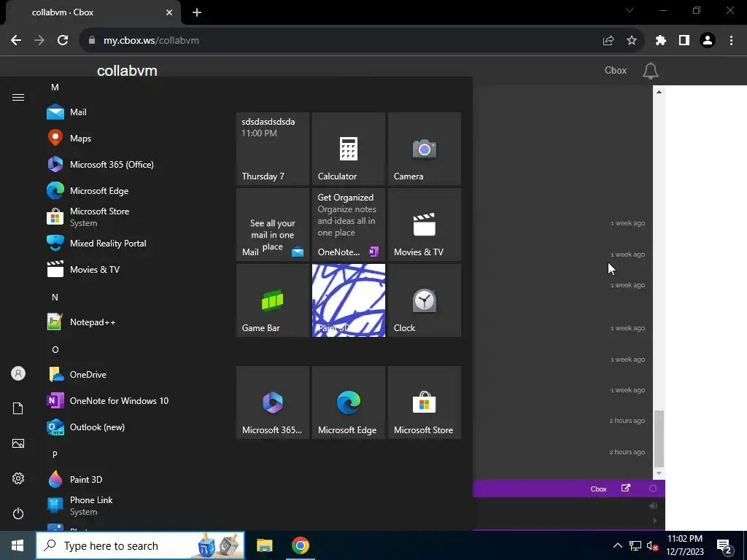Open the Game Bar tile
This screenshot has width=747, height=560.
tap(273, 300)
